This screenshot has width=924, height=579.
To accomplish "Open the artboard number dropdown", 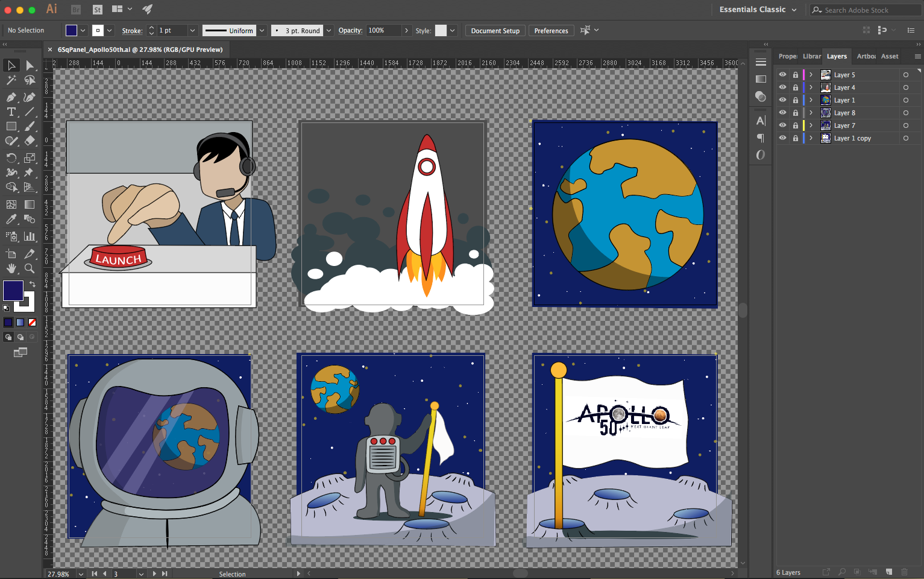I will tap(141, 574).
